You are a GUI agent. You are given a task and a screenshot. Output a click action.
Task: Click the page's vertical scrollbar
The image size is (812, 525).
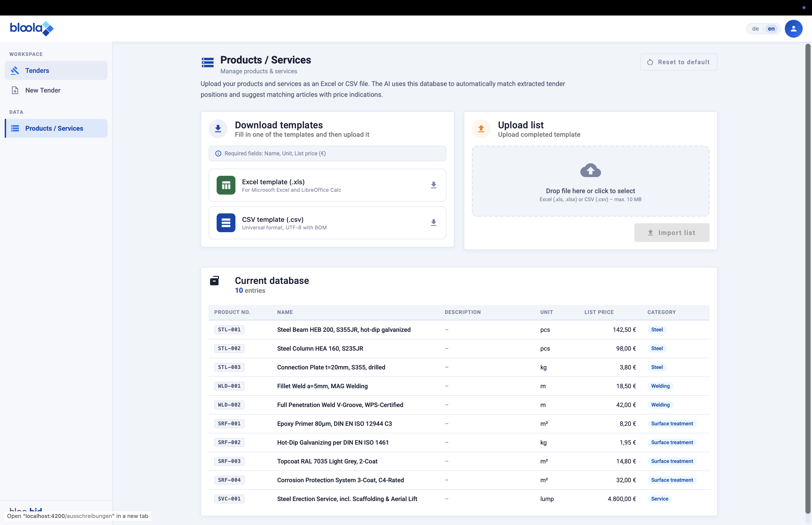click(x=808, y=273)
